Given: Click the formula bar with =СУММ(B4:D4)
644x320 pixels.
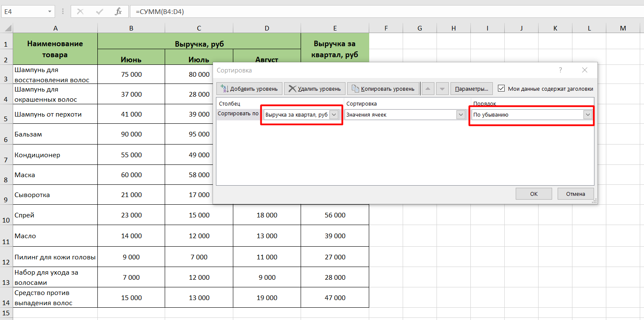Looking at the screenshot, I should pos(387,12).
